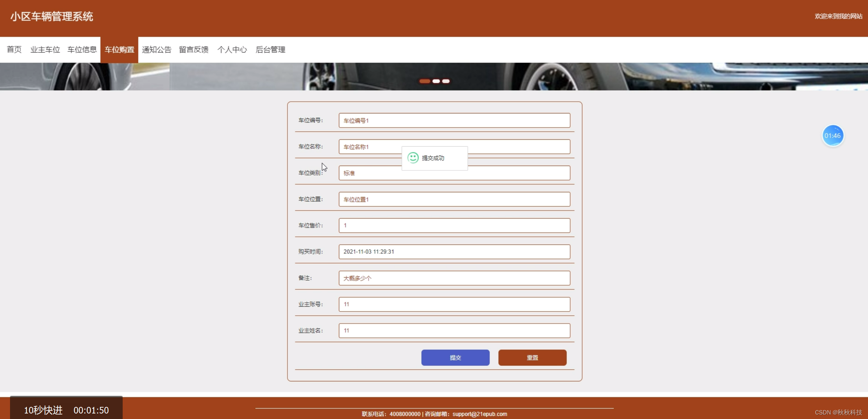Click the 小区车辆管理系统 site title
This screenshot has height=419, width=868.
click(x=52, y=17)
